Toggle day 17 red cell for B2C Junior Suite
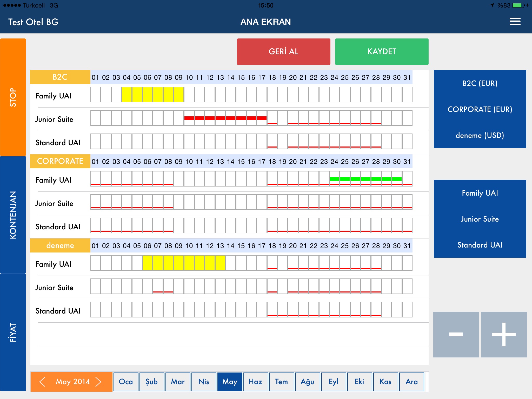 [262, 118]
